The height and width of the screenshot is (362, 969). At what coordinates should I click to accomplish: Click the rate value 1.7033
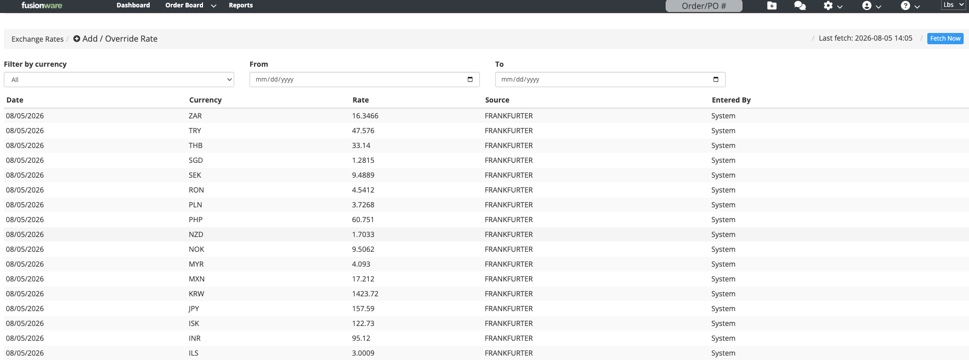tap(363, 235)
